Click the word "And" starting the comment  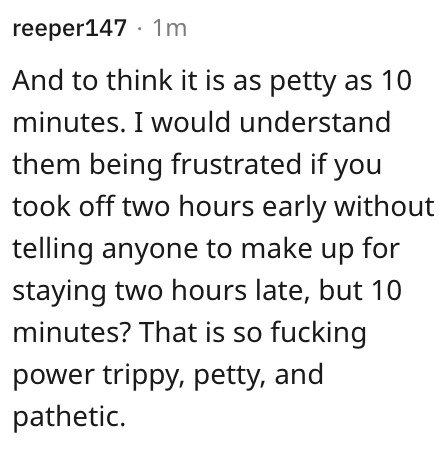(x=38, y=80)
